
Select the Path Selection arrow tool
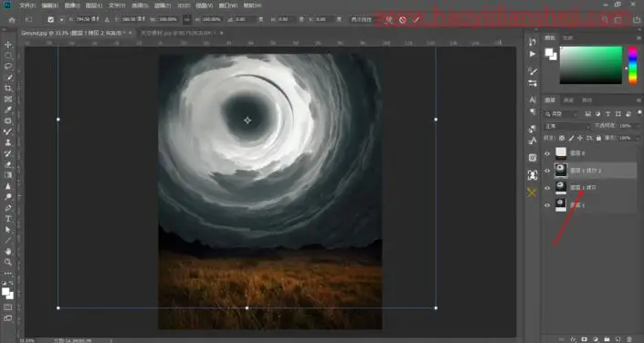[8, 230]
